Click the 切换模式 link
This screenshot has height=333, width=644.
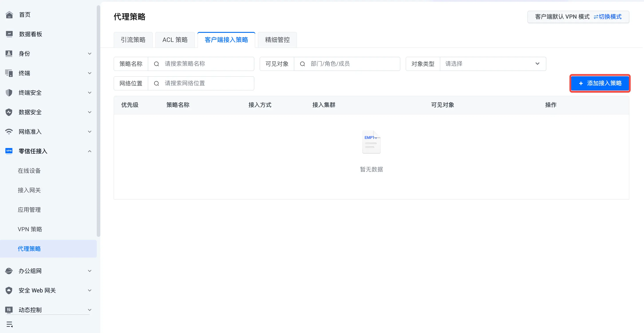(608, 17)
